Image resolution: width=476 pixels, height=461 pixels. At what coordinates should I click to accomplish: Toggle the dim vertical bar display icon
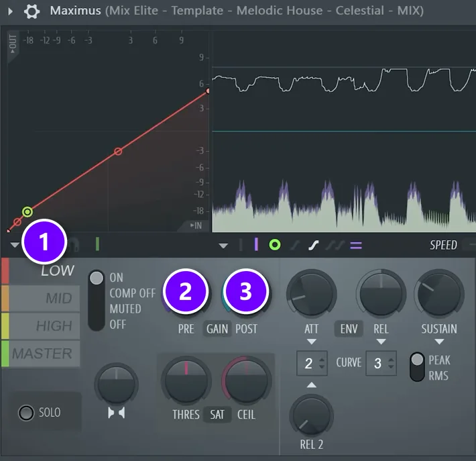tap(241, 245)
